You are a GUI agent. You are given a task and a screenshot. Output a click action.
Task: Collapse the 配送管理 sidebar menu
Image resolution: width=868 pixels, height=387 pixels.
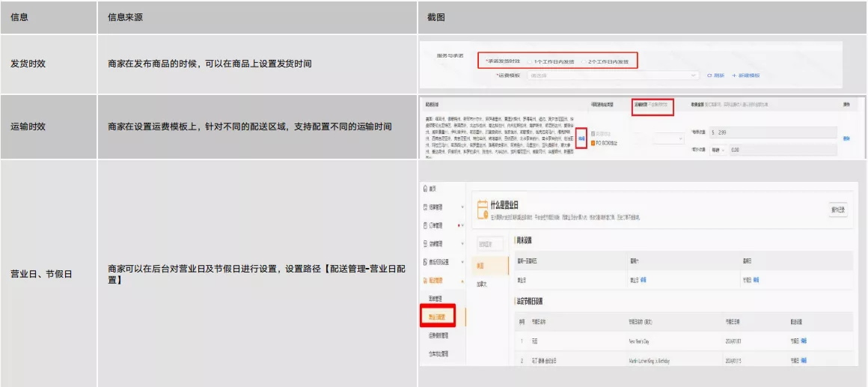(462, 279)
